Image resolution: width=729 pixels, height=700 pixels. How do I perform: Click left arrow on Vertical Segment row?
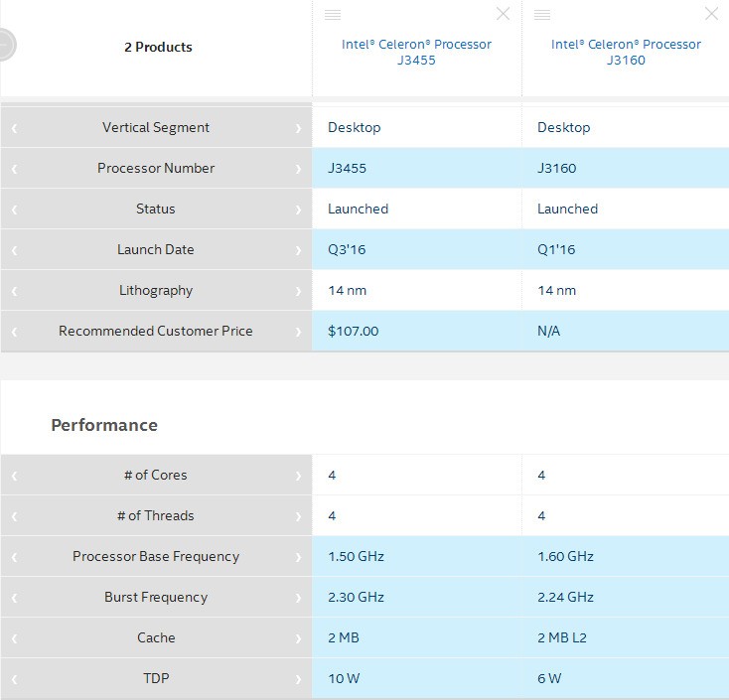[15, 128]
